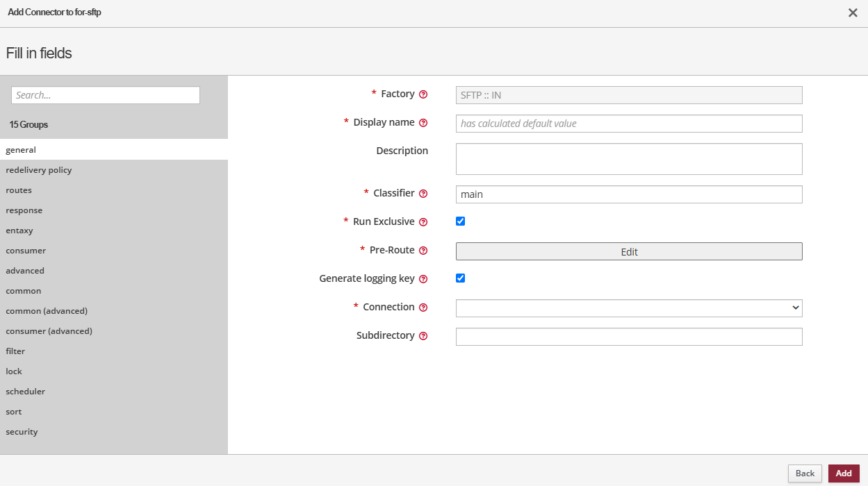Go to the consumer (advanced) group
Image resolution: width=868 pixels, height=486 pixels.
click(x=49, y=331)
